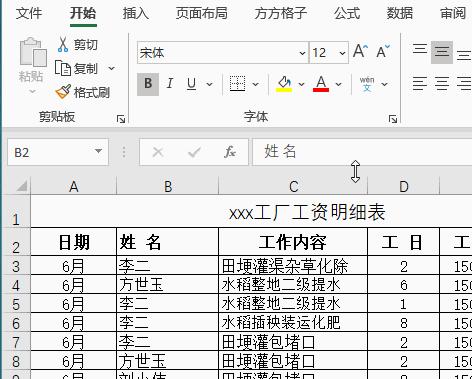Expand the paste options arrow
The height and width of the screenshot is (379, 472).
click(32, 91)
